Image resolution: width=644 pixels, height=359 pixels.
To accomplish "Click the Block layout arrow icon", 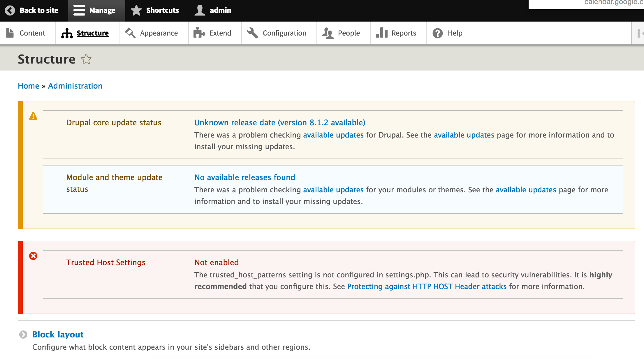I will pos(23,335).
